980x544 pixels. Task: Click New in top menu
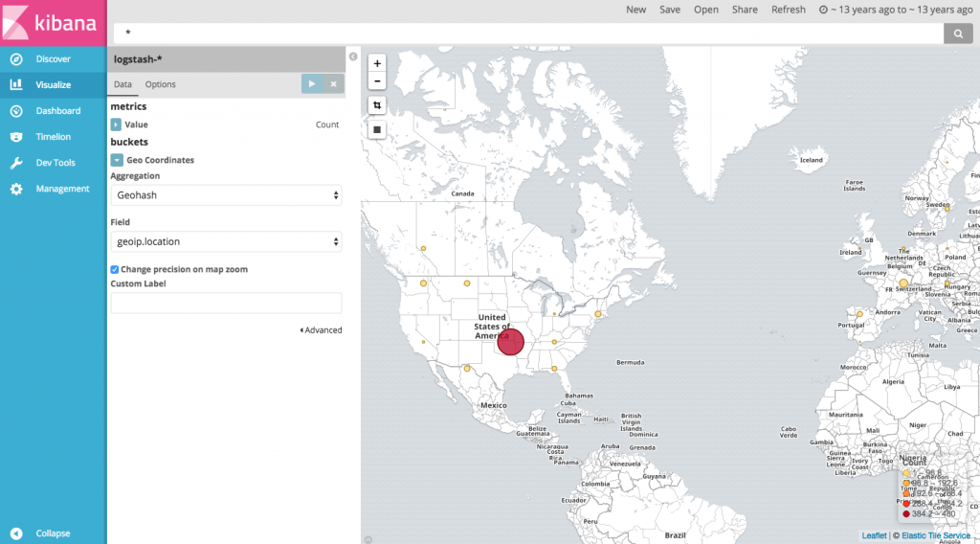pos(636,10)
